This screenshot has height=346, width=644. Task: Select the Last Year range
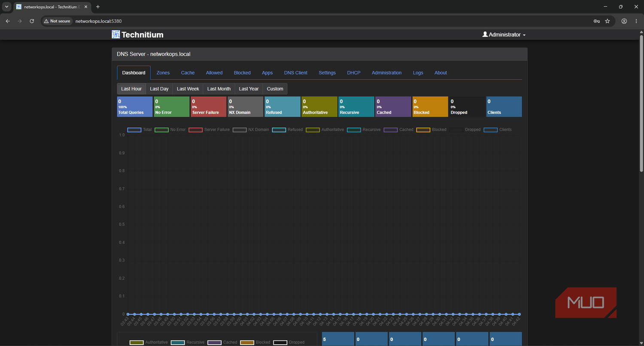(249, 89)
